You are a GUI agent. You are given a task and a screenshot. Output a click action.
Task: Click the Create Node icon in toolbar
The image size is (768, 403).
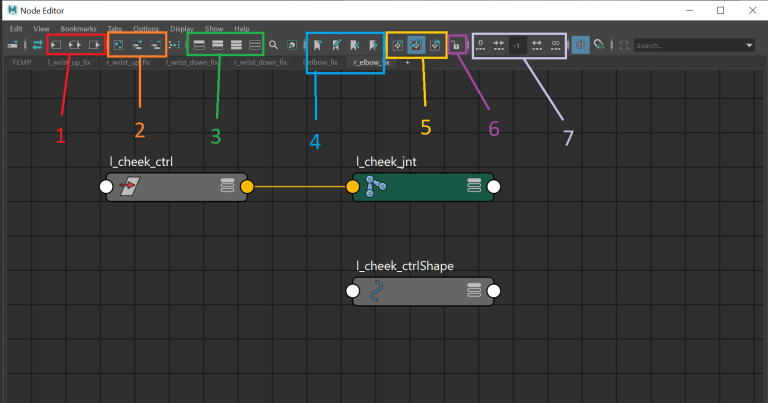pos(12,45)
